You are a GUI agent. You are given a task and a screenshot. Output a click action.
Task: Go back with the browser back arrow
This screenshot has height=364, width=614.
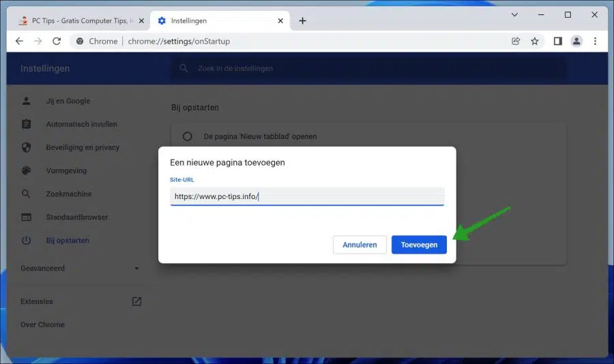click(19, 41)
